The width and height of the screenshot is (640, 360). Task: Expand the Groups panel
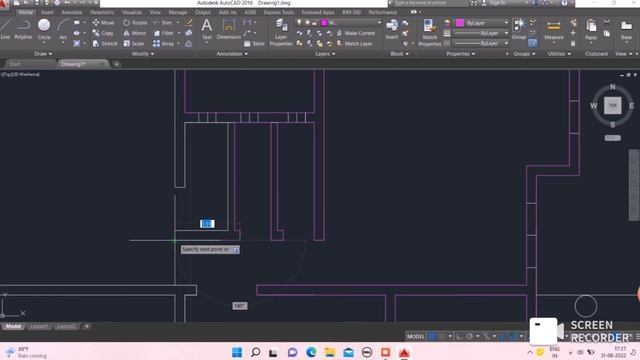(x=524, y=53)
